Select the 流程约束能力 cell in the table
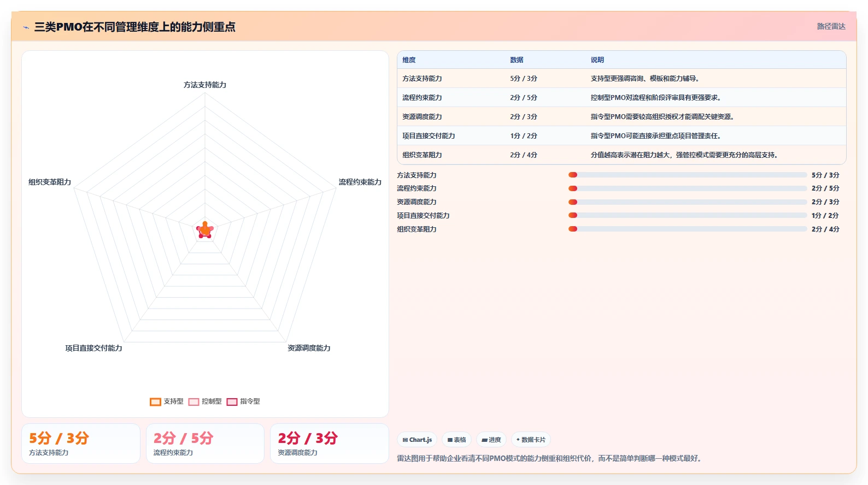This screenshot has width=868, height=485. (422, 98)
